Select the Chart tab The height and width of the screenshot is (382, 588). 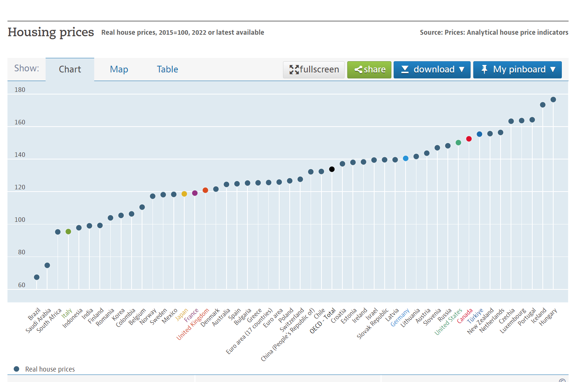(x=70, y=69)
